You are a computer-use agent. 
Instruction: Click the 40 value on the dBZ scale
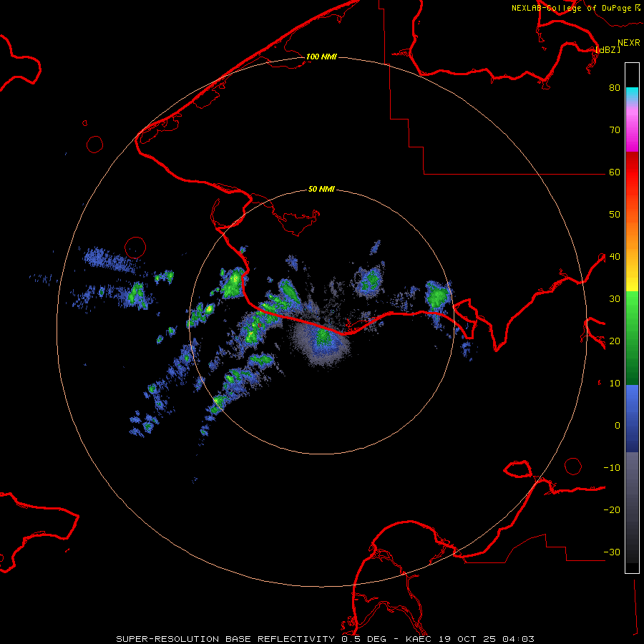[615, 257]
